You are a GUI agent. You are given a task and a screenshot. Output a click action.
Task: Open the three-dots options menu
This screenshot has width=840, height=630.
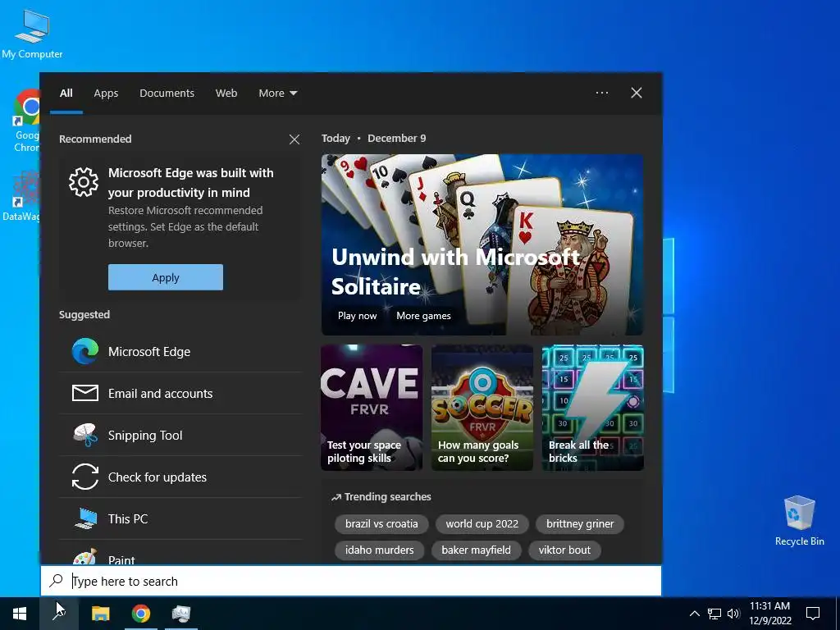(x=602, y=93)
